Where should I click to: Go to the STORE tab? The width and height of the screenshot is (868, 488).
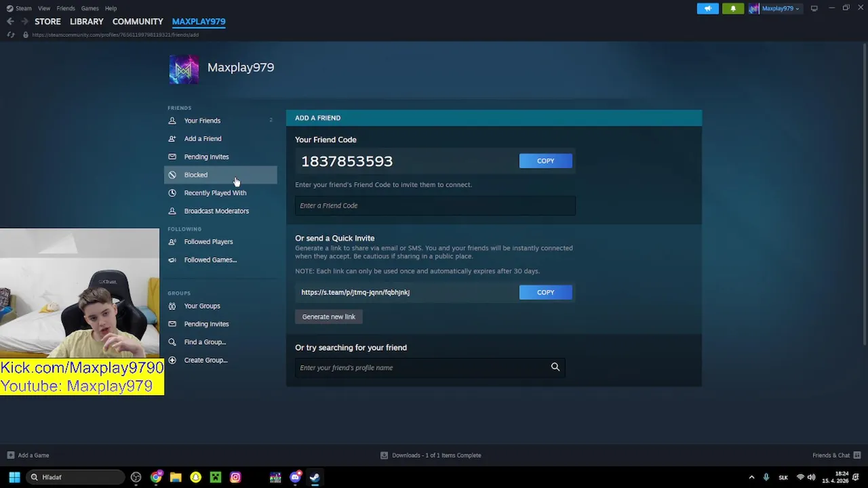[47, 21]
